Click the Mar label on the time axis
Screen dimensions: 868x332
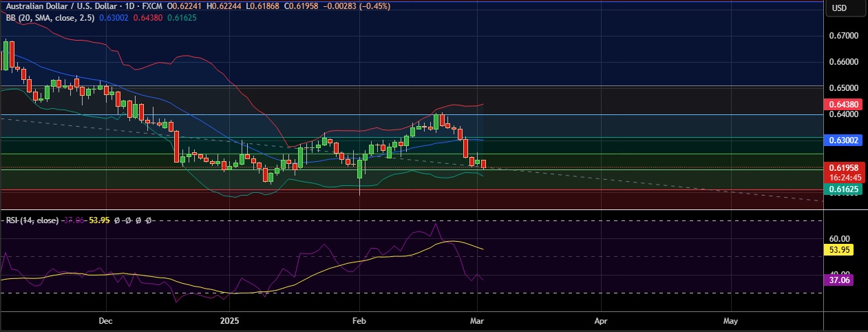(476, 321)
